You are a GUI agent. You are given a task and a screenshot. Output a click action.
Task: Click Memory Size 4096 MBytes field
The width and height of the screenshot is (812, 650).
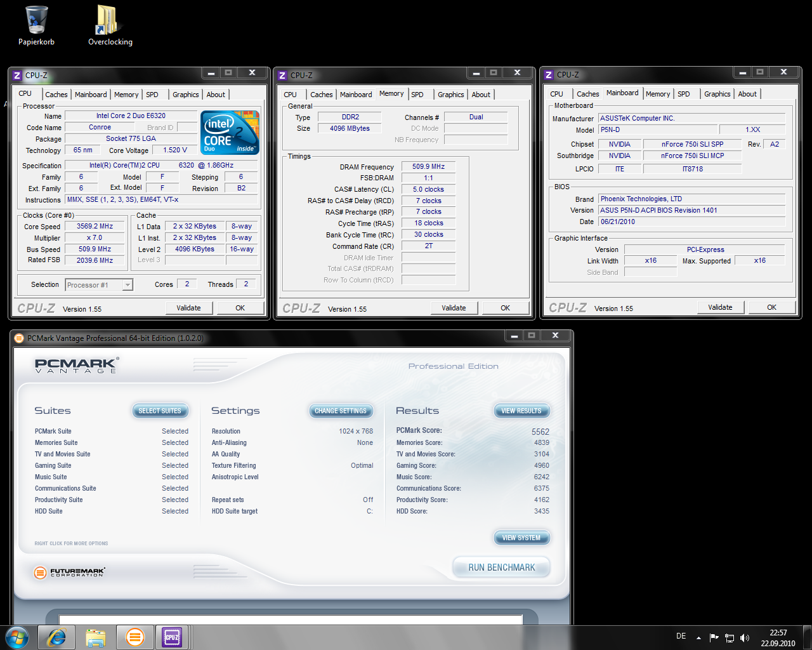coord(350,128)
